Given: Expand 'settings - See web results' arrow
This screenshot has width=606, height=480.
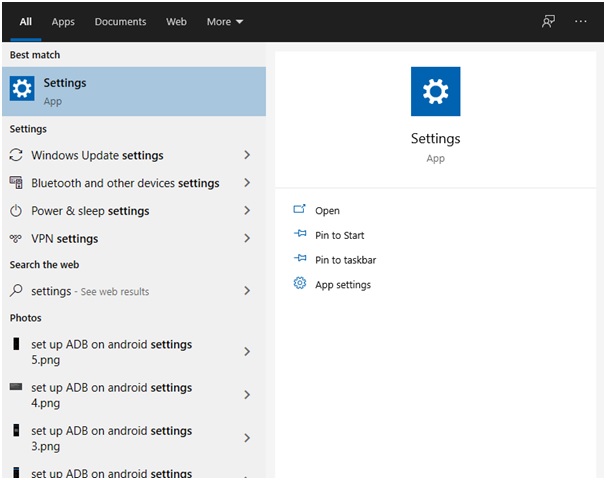Looking at the screenshot, I should click(247, 291).
